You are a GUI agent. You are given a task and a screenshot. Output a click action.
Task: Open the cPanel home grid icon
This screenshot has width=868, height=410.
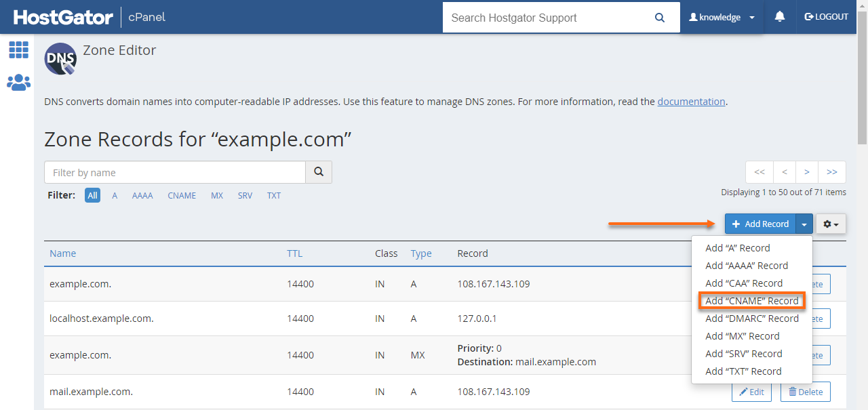tap(18, 49)
